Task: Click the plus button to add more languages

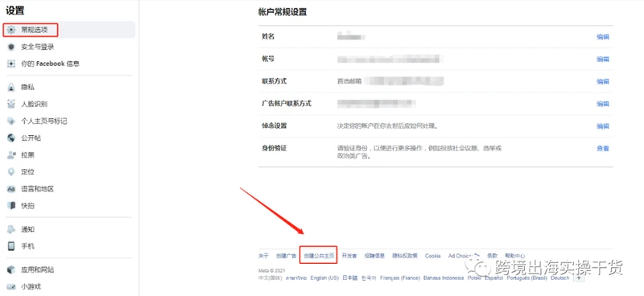Action: [579, 278]
